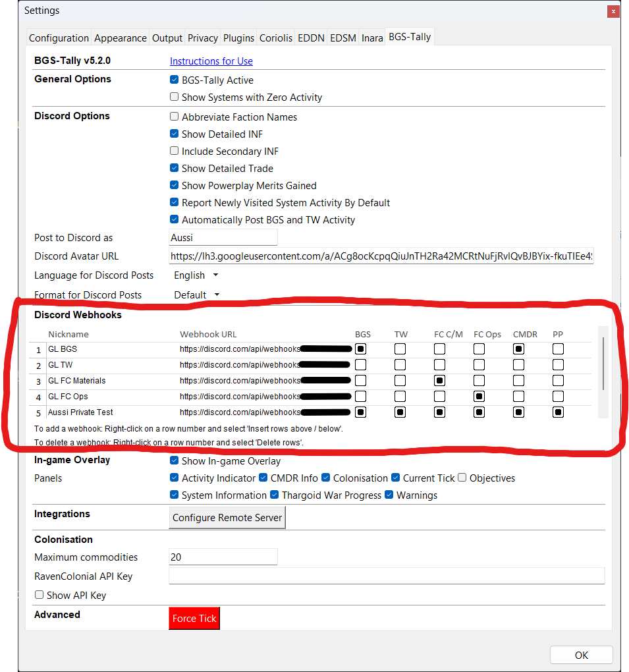Select the GL FC Materials nickname cell
This screenshot has height=672, width=629.
(112, 381)
